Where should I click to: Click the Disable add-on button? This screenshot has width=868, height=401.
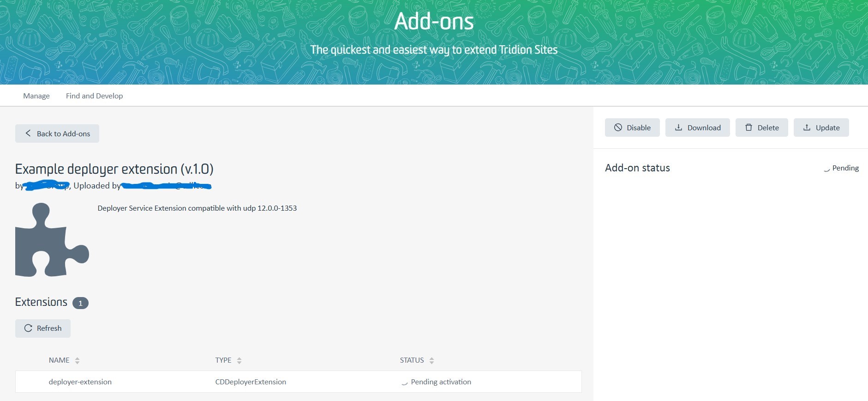tap(632, 128)
